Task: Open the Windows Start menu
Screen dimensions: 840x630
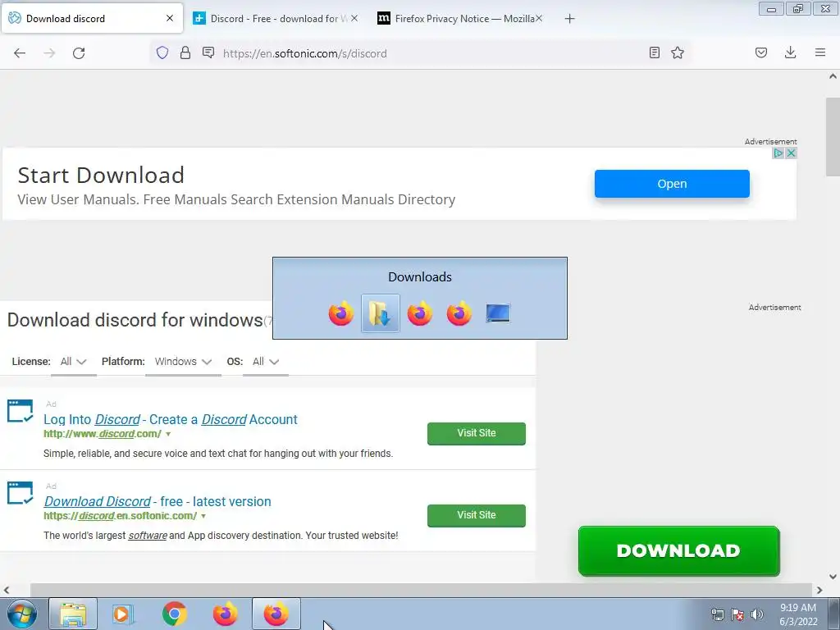Action: click(x=22, y=614)
